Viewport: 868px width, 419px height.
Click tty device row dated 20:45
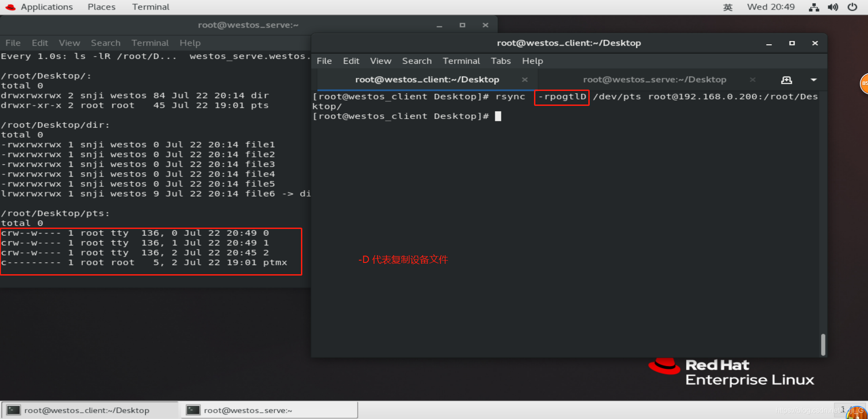pos(135,252)
